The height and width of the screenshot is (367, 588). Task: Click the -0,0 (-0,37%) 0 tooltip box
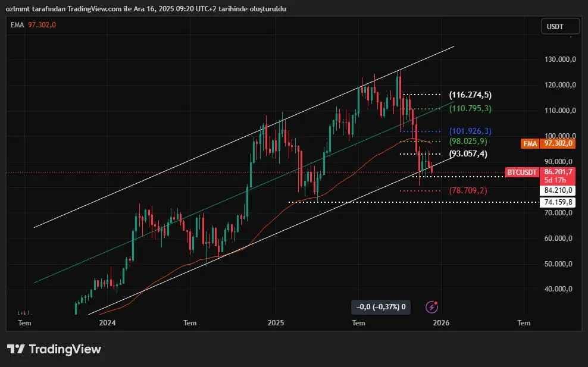coord(381,307)
